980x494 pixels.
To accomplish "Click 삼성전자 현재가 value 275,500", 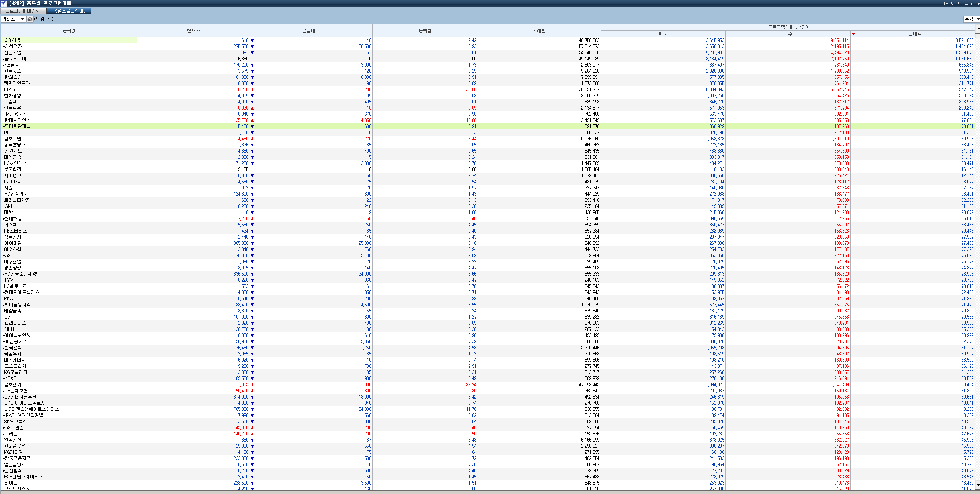I will (241, 46).
